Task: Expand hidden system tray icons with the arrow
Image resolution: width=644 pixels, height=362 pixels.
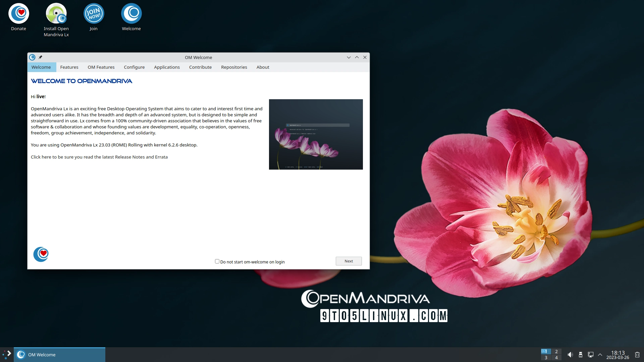Action: pyautogui.click(x=600, y=354)
